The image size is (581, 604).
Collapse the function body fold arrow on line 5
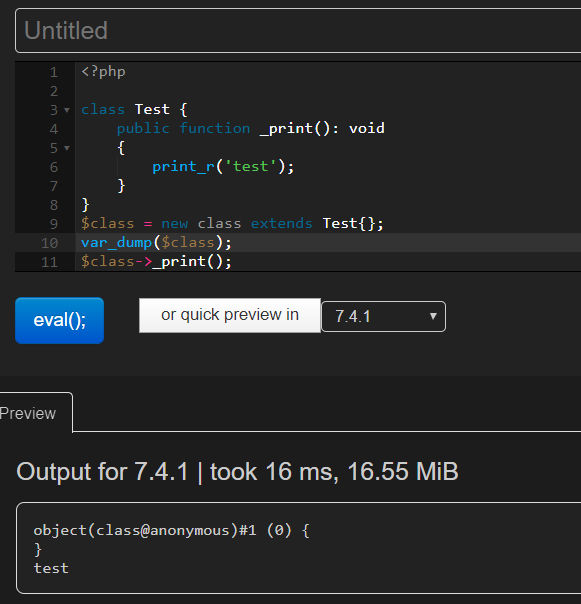[x=67, y=148]
